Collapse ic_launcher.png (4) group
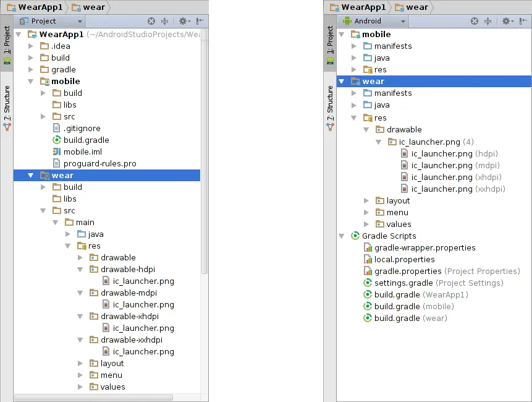Viewport: 532px width, 402px height. coord(379,142)
